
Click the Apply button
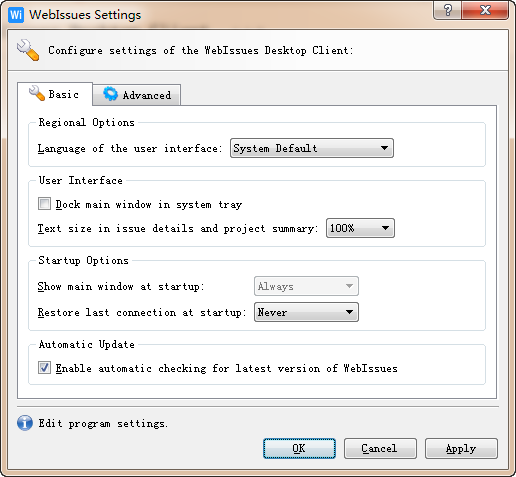click(461, 448)
